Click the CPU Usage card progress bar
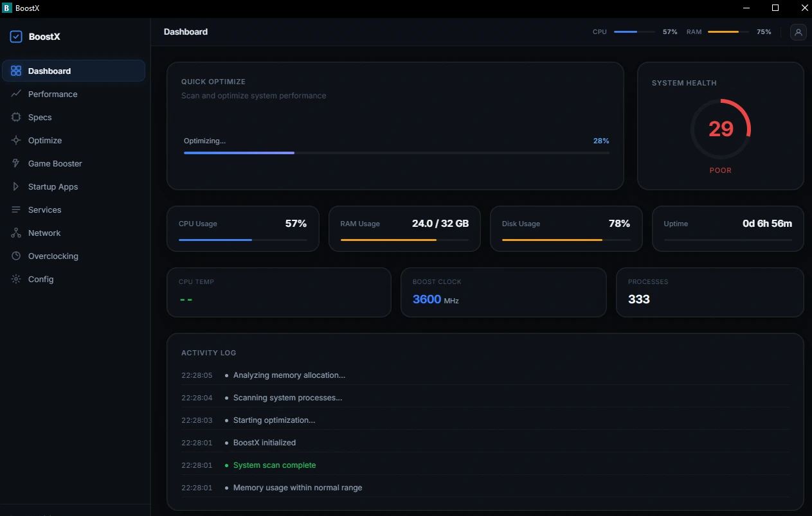The image size is (812, 516). pos(243,240)
